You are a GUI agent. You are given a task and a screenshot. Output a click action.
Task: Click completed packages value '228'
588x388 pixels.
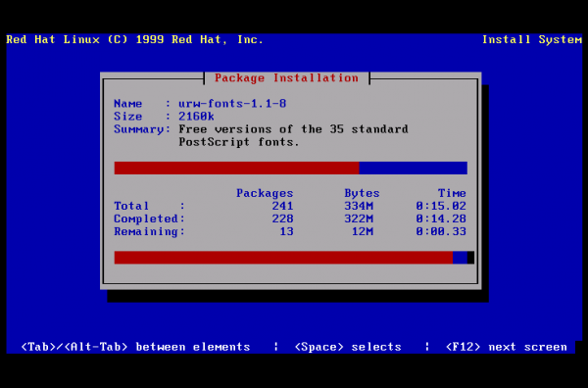pyautogui.click(x=282, y=218)
